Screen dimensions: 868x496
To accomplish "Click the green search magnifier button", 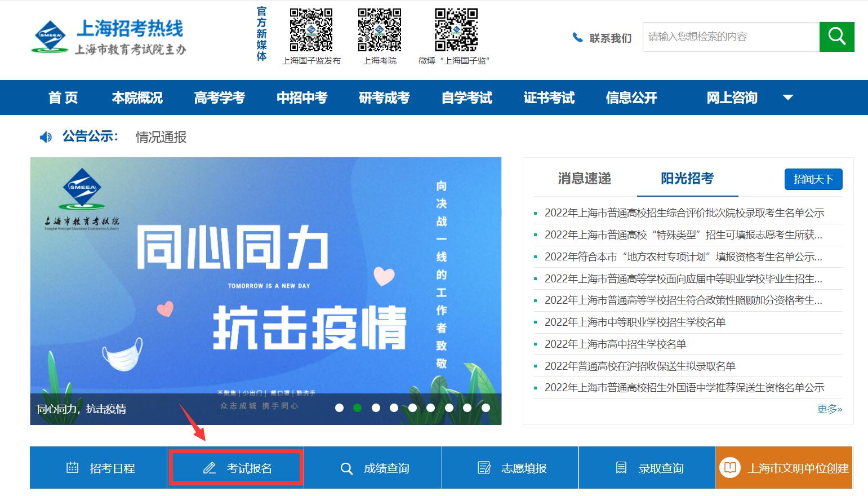I will (836, 37).
